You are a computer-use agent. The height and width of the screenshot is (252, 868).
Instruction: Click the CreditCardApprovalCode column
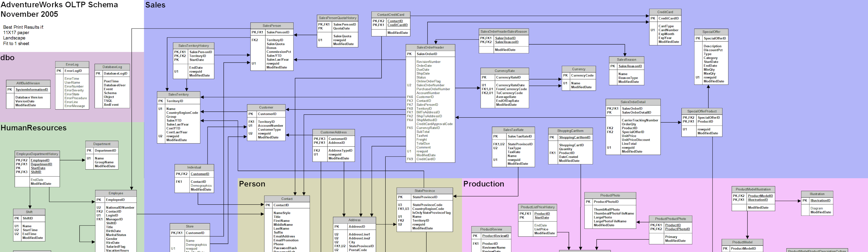434,124
